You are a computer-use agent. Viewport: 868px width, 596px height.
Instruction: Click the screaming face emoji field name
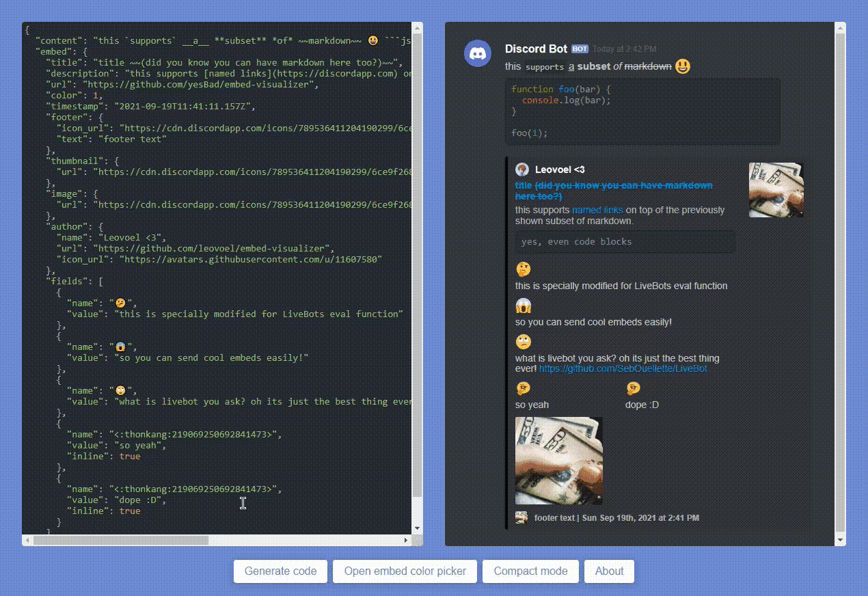[x=524, y=306]
